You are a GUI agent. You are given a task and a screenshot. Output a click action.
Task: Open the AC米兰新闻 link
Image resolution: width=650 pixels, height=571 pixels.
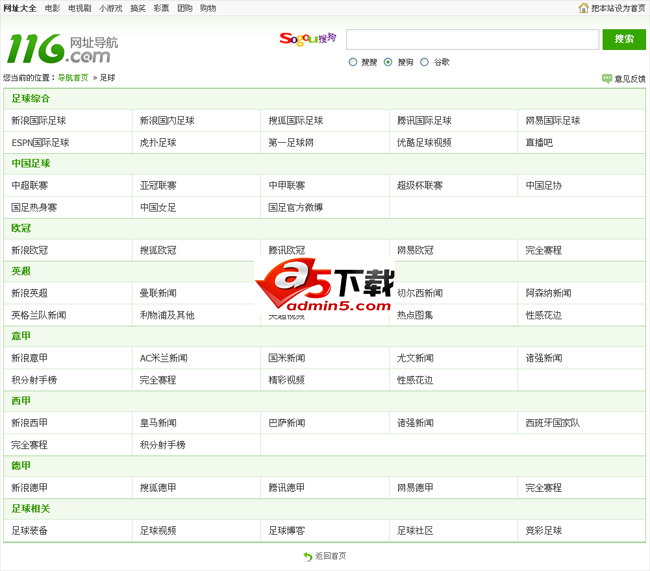click(163, 358)
